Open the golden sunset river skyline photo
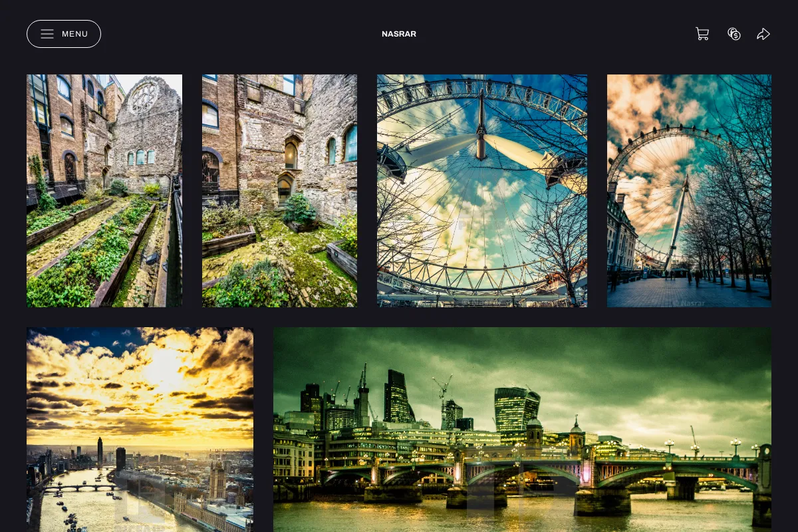The width and height of the screenshot is (798, 532). point(140,430)
